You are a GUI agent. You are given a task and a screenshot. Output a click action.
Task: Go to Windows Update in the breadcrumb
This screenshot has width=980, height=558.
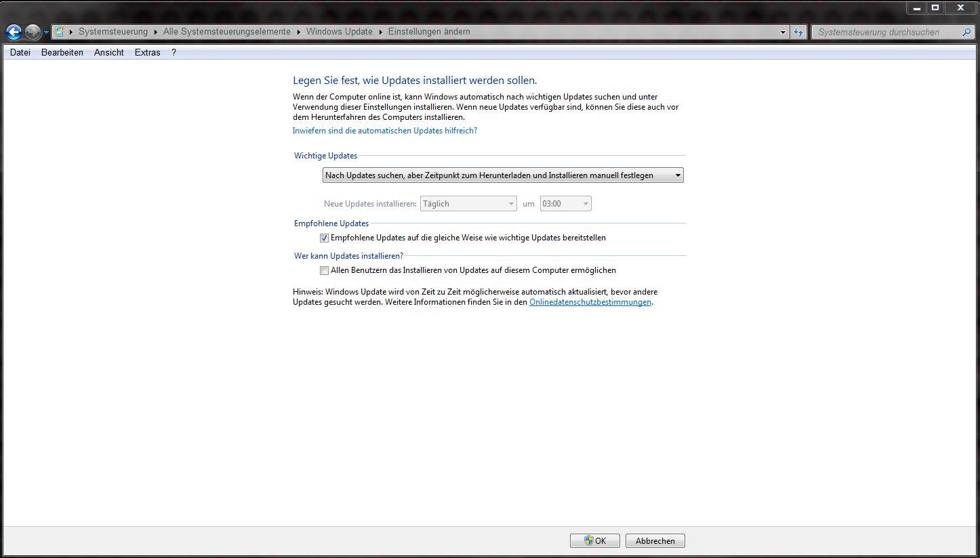pos(339,32)
